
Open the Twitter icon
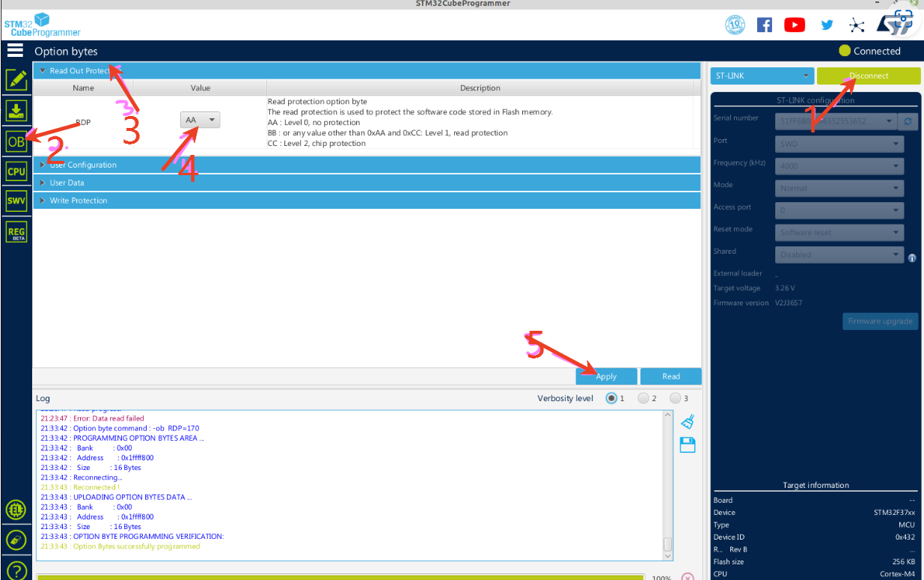827,25
